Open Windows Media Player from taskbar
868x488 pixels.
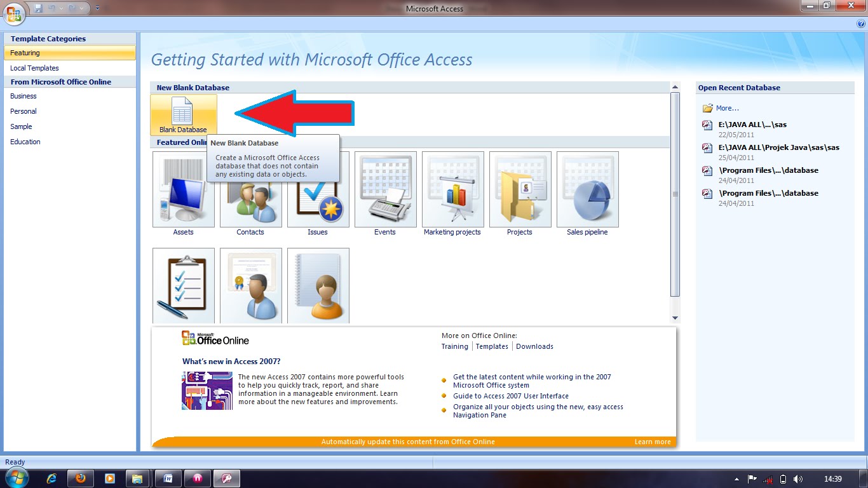point(109,478)
